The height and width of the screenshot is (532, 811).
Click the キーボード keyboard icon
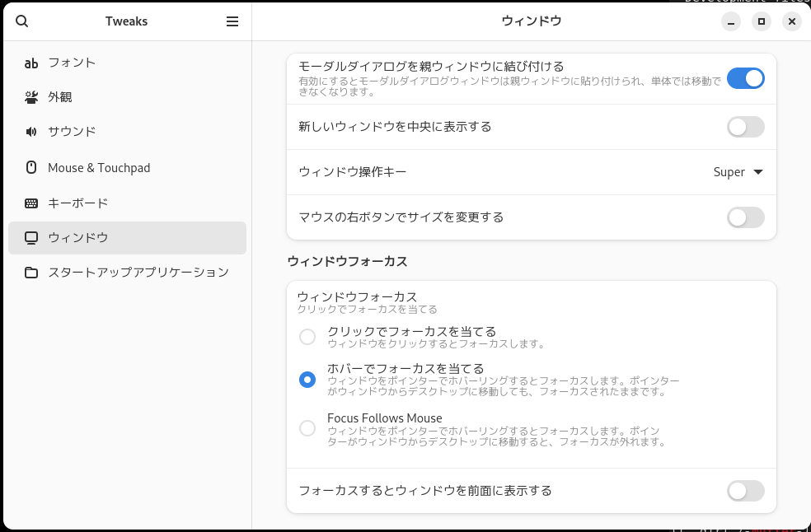[x=31, y=203]
